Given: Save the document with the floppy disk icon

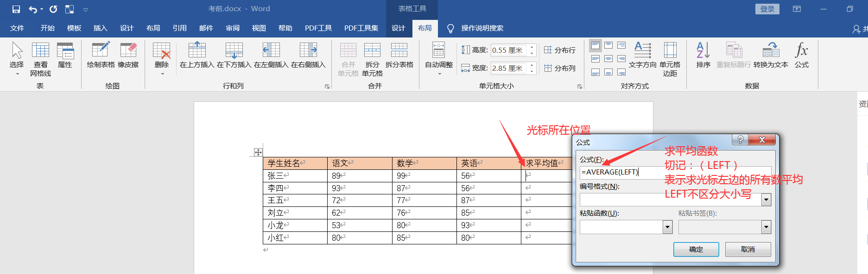Looking at the screenshot, I should point(16,9).
